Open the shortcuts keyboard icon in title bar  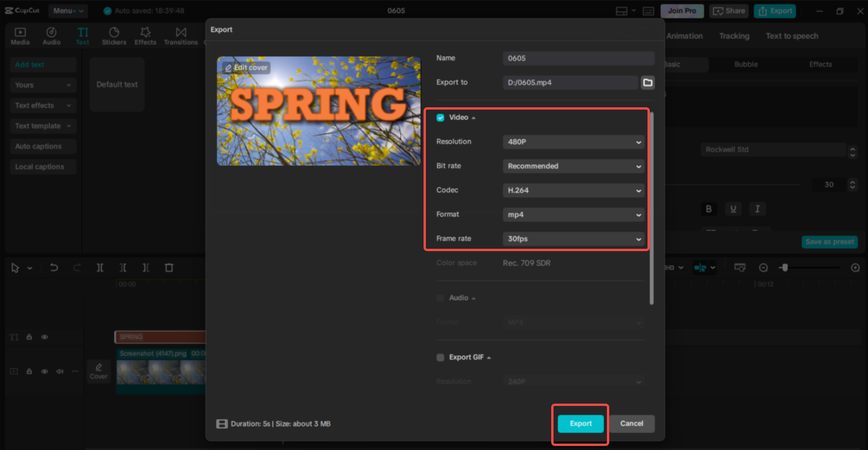click(x=649, y=11)
